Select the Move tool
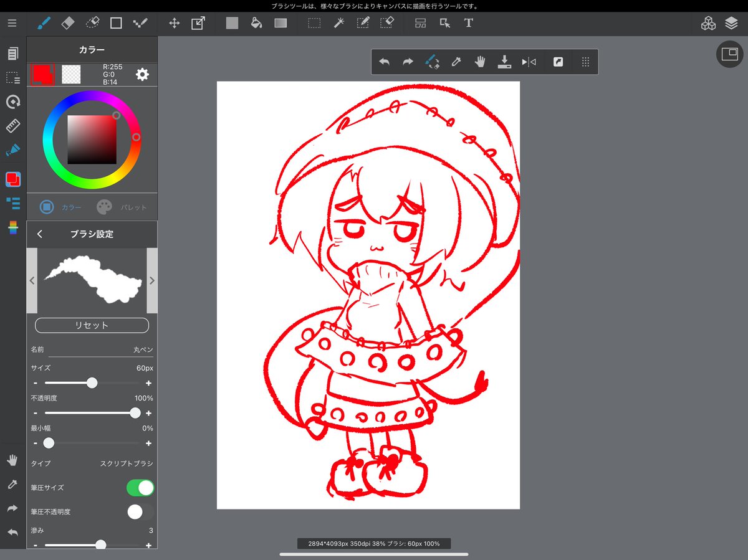 175,23
